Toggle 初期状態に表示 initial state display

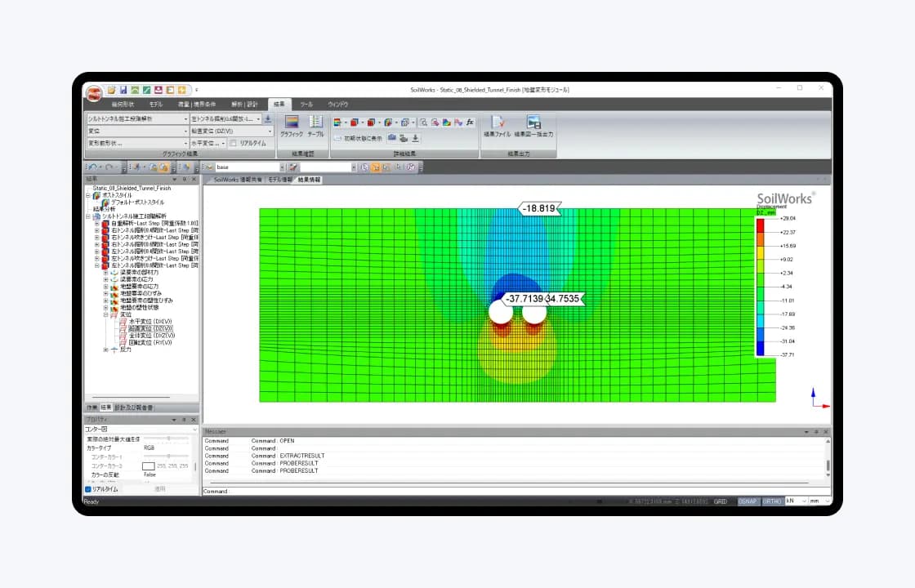pos(359,138)
